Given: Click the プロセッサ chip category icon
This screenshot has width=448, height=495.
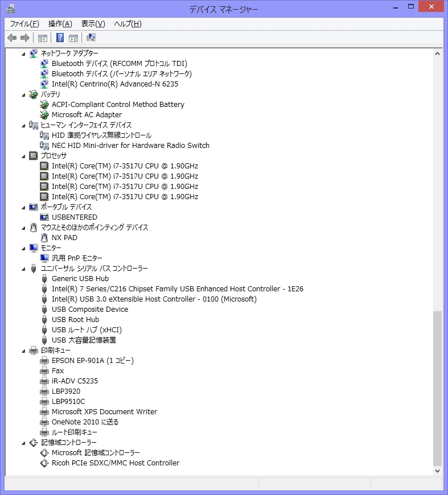Looking at the screenshot, I should [x=33, y=156].
